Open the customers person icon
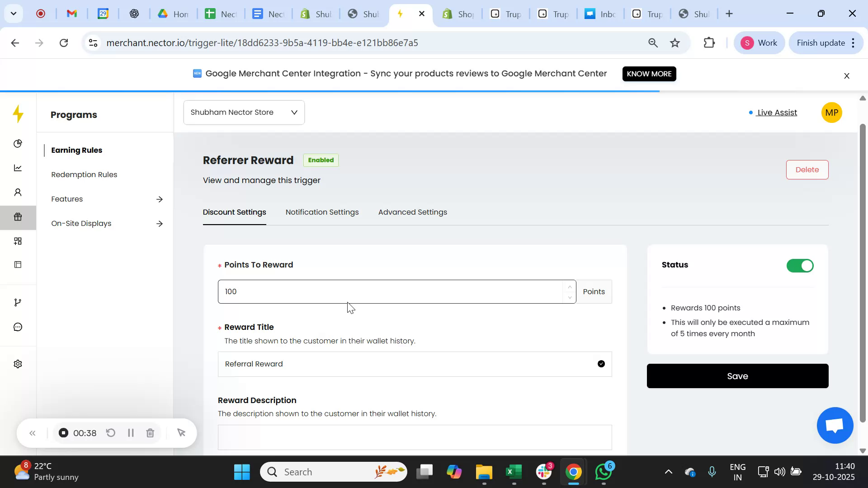Screen dimensions: 868x488 pyautogui.click(x=18, y=192)
